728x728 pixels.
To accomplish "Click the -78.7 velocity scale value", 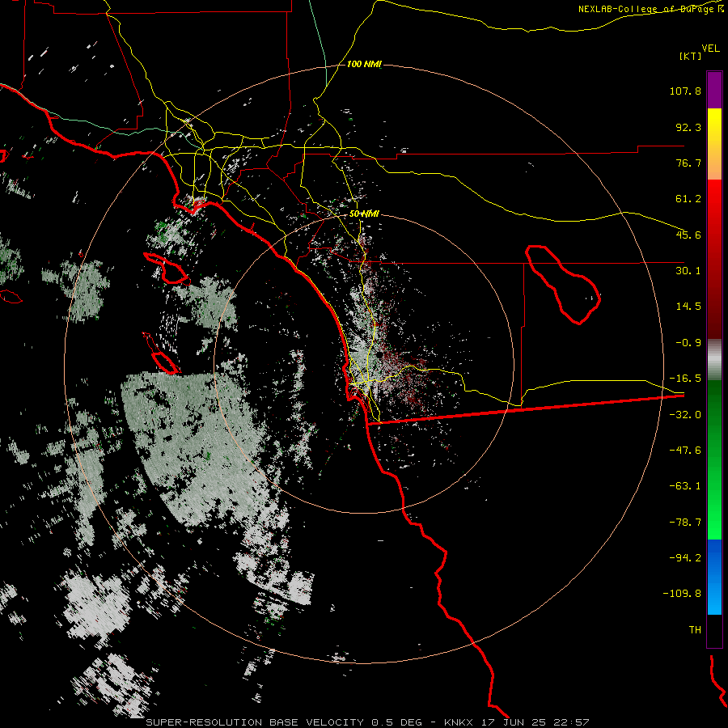I will point(685,523).
